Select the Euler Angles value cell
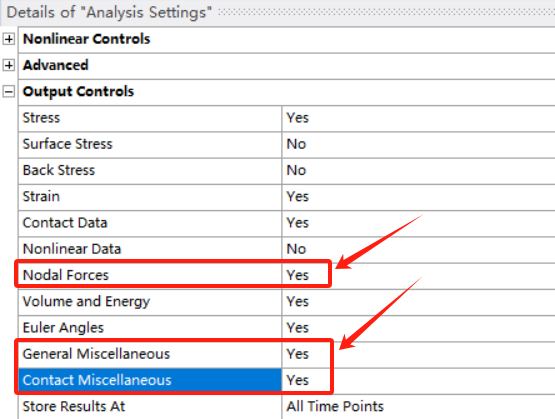This screenshot has width=555, height=419. 418,328
